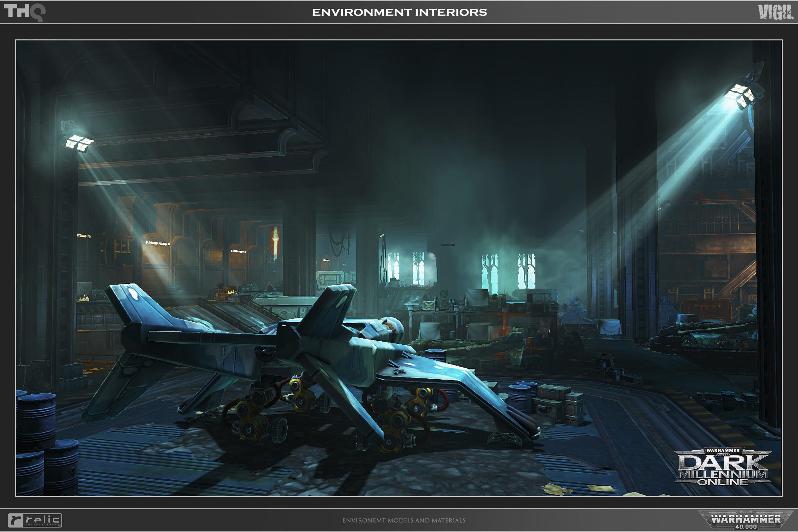
Task: Click the Vigil logo
Action: pos(776,12)
